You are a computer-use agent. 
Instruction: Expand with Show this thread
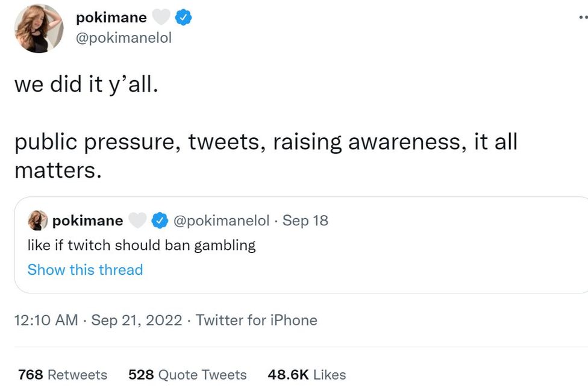(85, 269)
